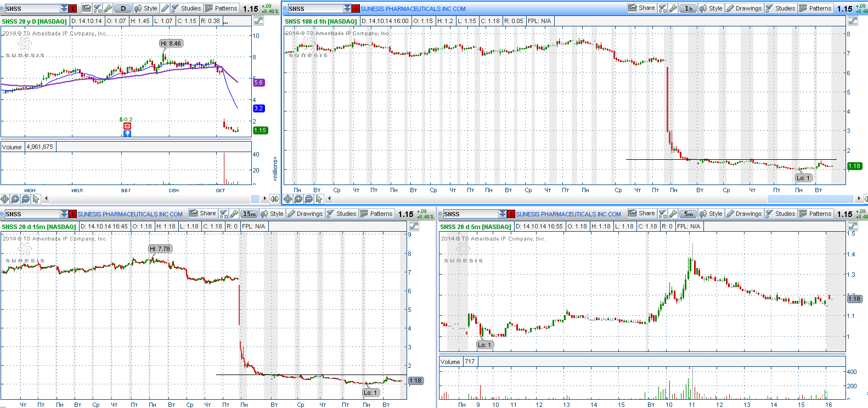Viewport: 868px width, 408px height.
Task: Click left scroll arrow under 1h chart
Action: point(329,199)
